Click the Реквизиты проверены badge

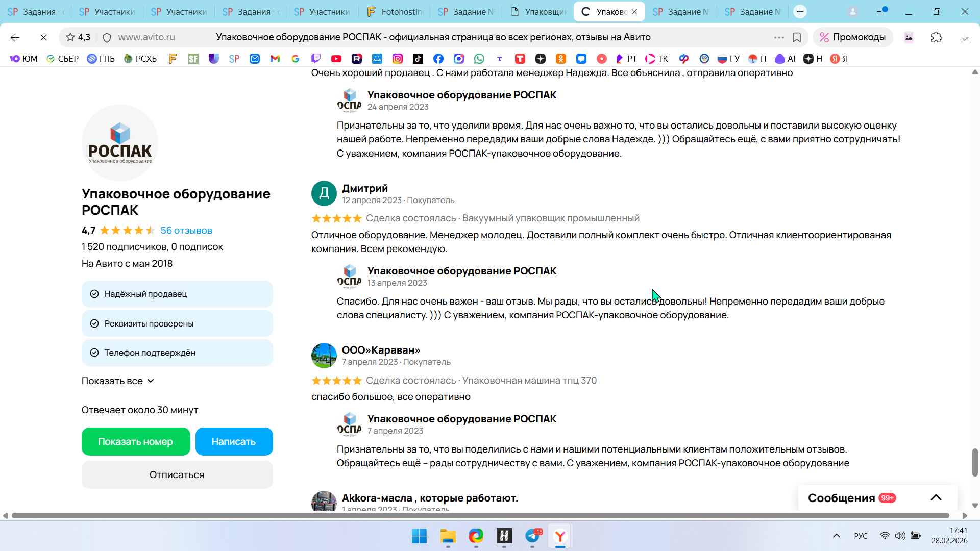click(x=177, y=323)
